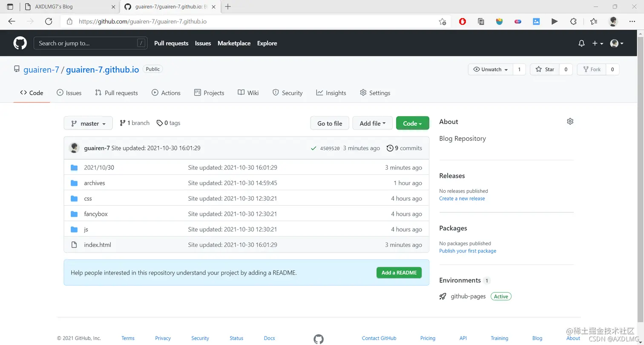Open Explore in top navigation
The image size is (644, 345).
tap(267, 43)
